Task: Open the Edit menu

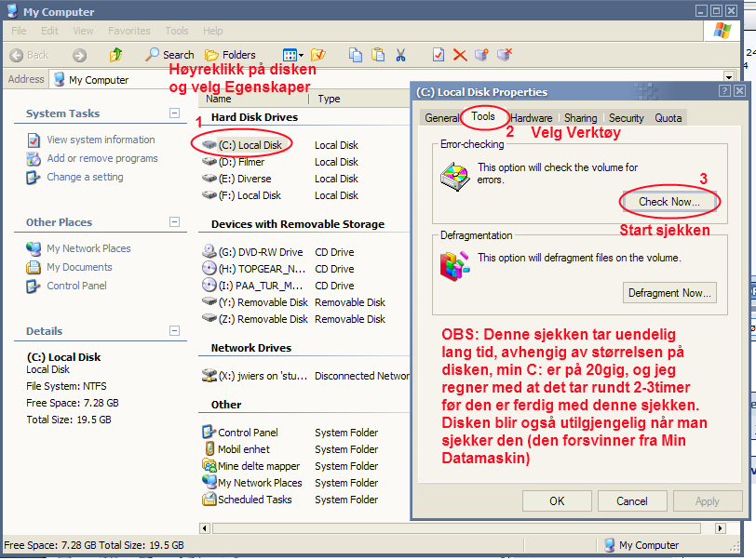Action: [x=49, y=31]
